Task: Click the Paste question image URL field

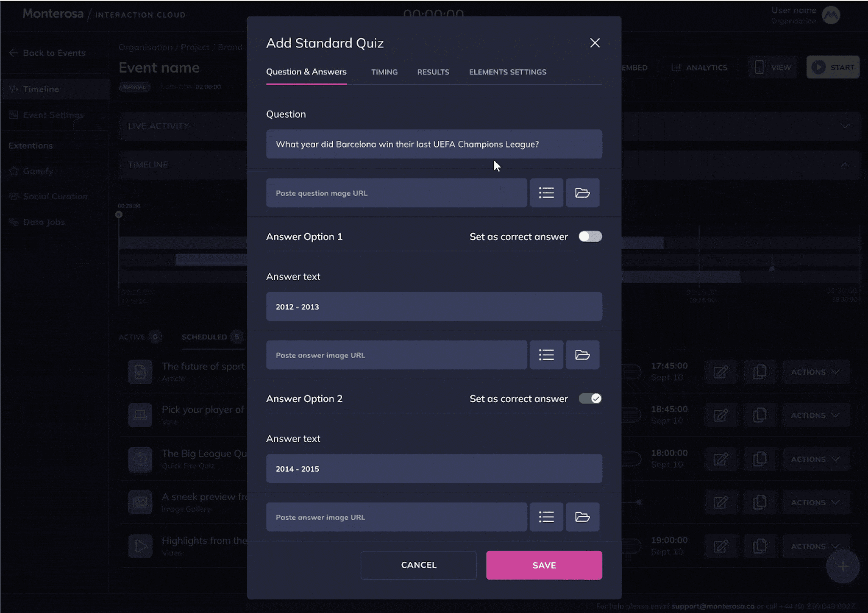Action: [396, 193]
